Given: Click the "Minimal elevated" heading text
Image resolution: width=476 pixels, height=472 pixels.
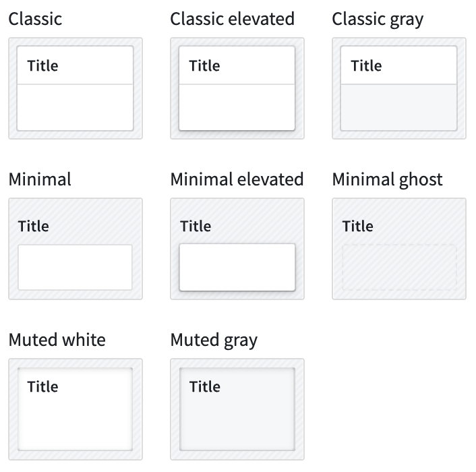Looking at the screenshot, I should click(237, 179).
